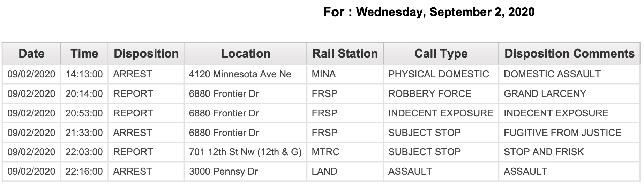Select the ROBBERY FORCE call type cell
Screen dimensions: 644x196
(441, 94)
